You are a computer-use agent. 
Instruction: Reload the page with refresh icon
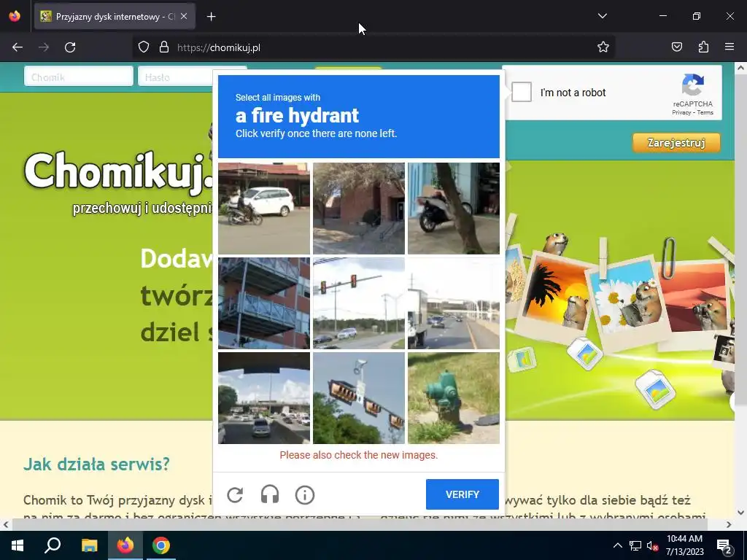[x=70, y=47]
